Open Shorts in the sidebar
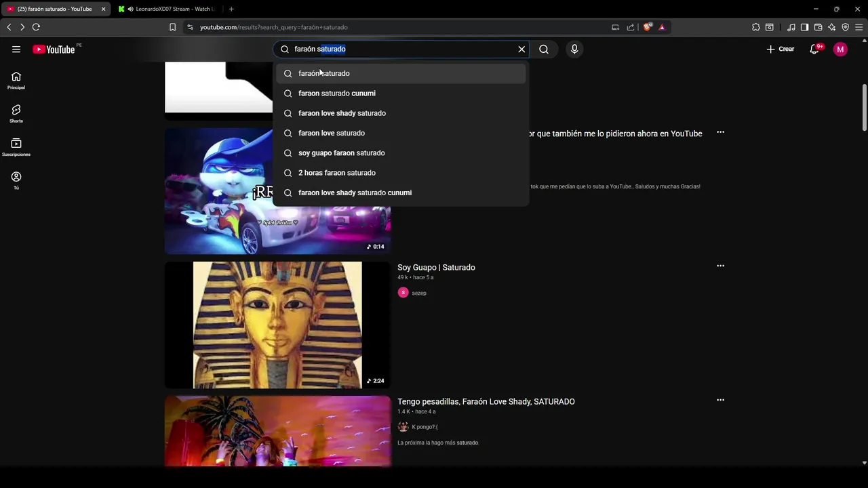Viewport: 868px width, 488px height. coord(16,114)
